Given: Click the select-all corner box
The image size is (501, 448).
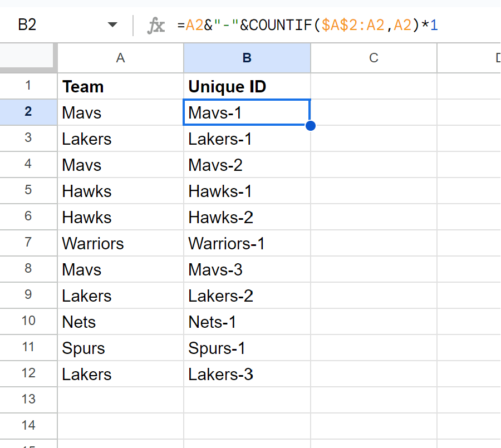Looking at the screenshot, I should click(27, 56).
